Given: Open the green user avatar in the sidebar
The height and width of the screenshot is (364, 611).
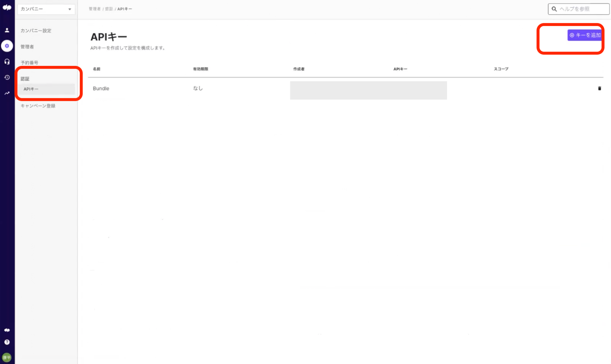Looking at the screenshot, I should (7, 357).
